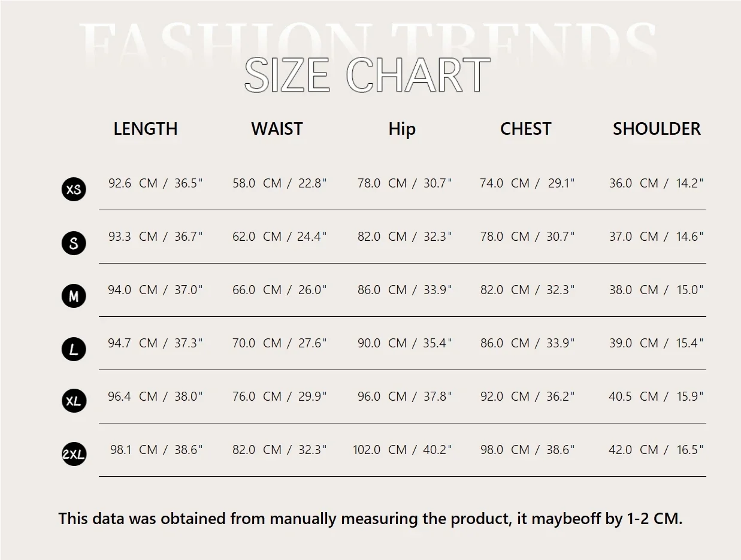Image resolution: width=741 pixels, height=560 pixels.
Task: Click the SIZE CHART title
Action: [367, 75]
